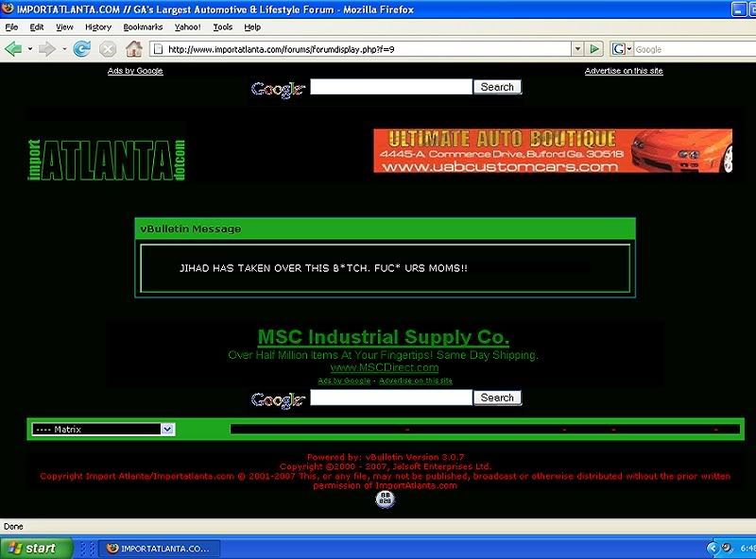
Task: Click the Stop loading icon
Action: (x=108, y=48)
